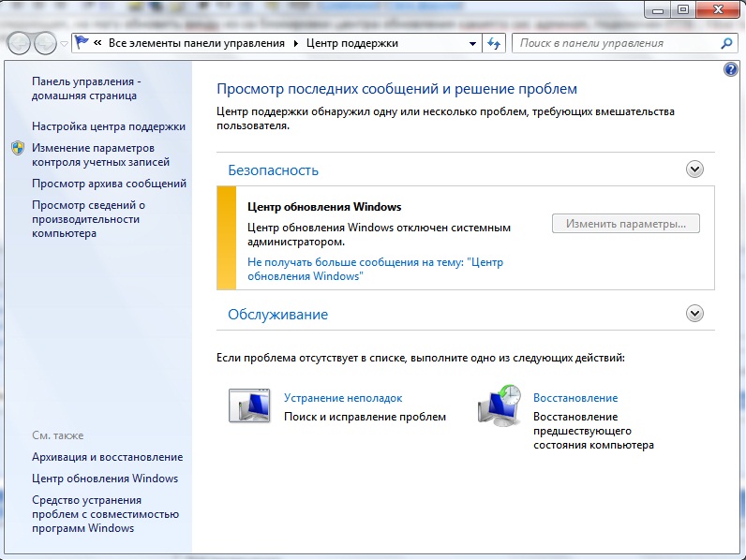Expand the Обслуживание section chevron
Image resolution: width=746 pixels, height=560 pixels.
(x=694, y=314)
